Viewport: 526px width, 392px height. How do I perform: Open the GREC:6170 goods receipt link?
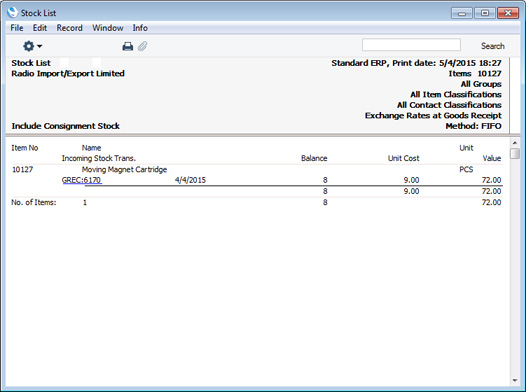[x=82, y=180]
